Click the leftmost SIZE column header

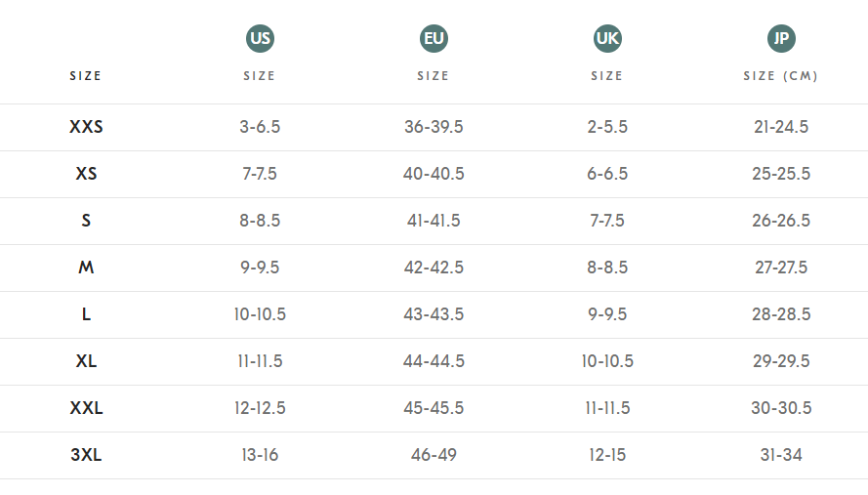[86, 76]
